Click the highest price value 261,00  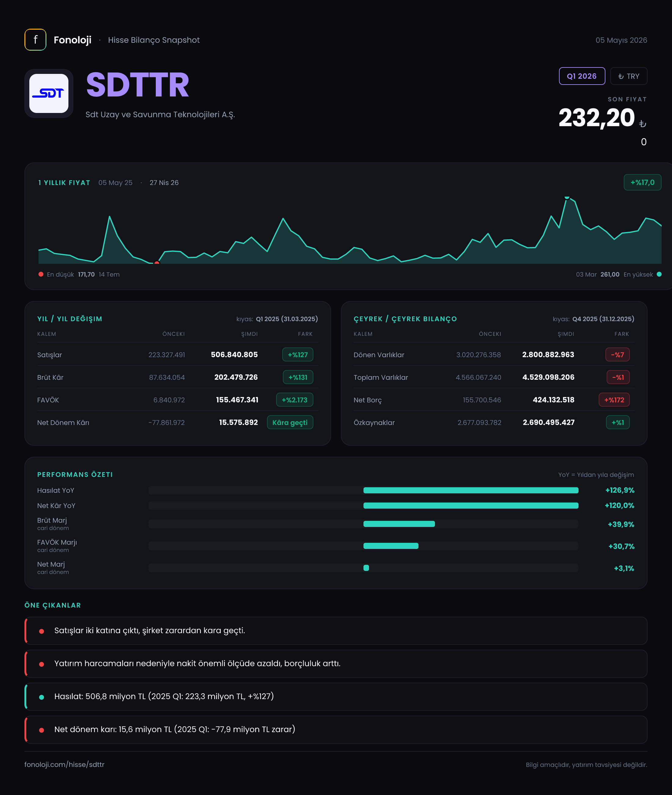[x=610, y=274]
